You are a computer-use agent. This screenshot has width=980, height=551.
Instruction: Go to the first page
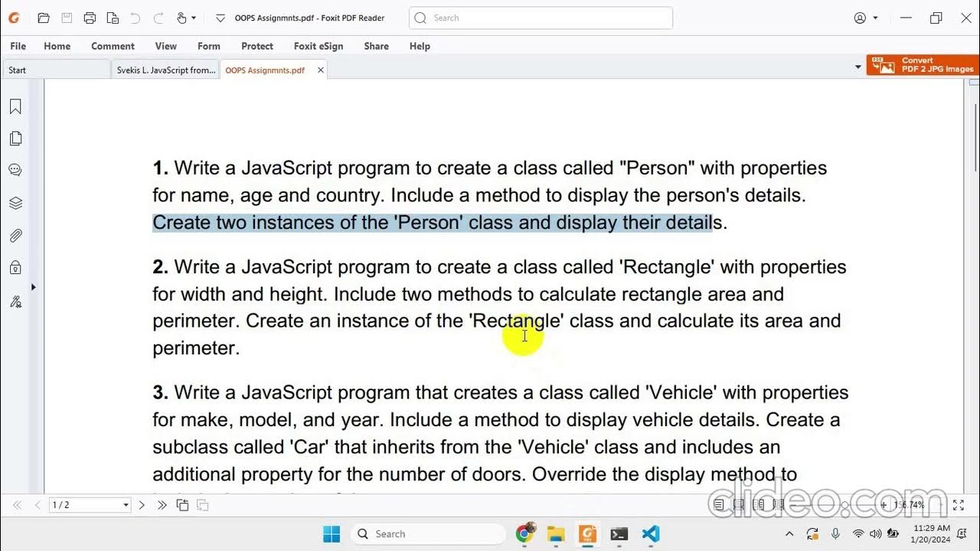click(x=18, y=505)
